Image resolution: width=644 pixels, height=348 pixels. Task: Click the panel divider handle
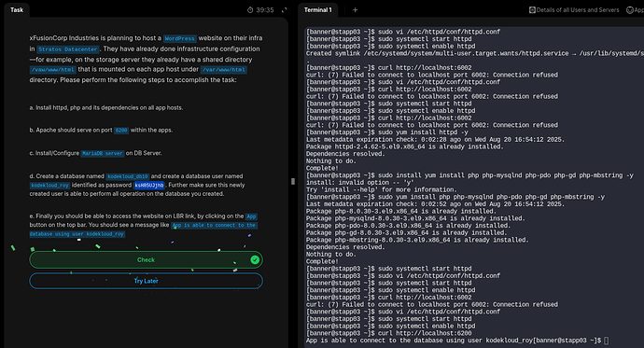(293, 181)
